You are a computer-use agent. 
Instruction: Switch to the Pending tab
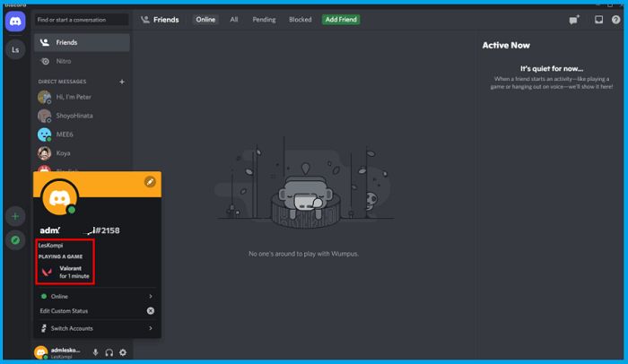pyautogui.click(x=264, y=19)
